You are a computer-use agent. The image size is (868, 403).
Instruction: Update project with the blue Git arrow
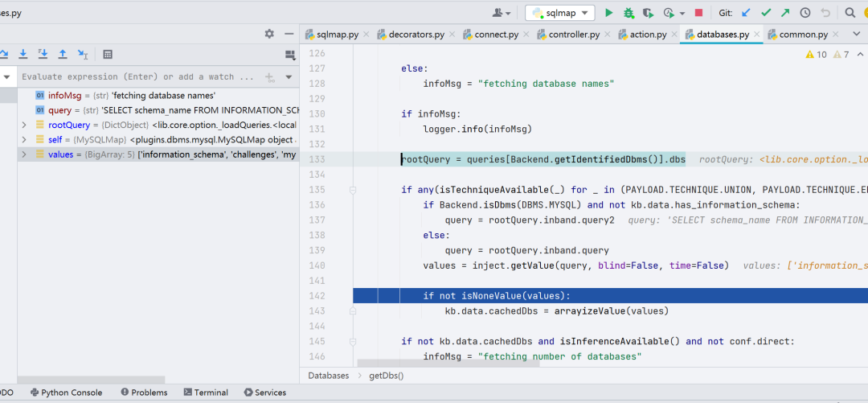point(746,13)
